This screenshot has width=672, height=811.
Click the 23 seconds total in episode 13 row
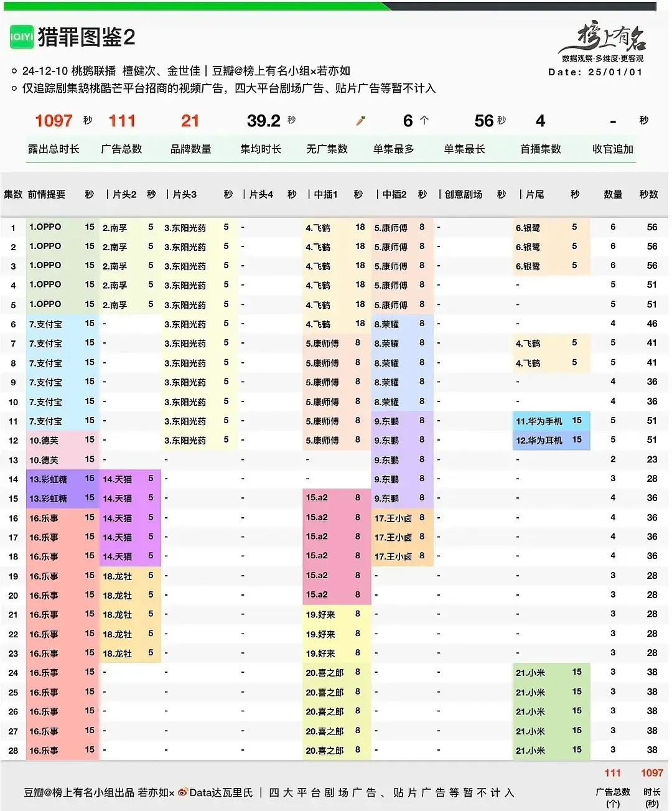[651, 460]
